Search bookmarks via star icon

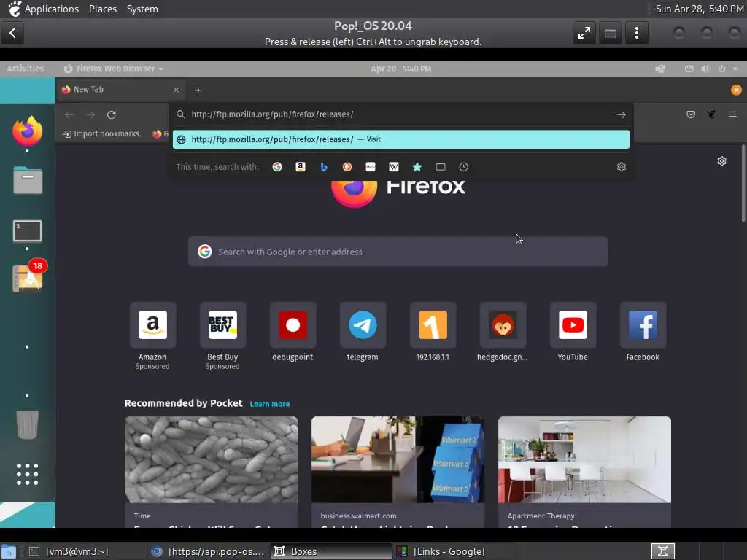point(417,167)
